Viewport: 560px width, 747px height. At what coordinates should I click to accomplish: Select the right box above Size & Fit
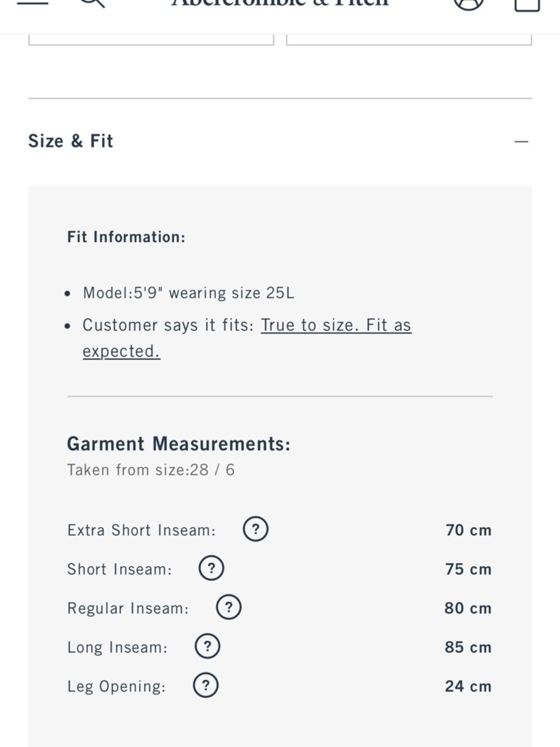[409, 39]
